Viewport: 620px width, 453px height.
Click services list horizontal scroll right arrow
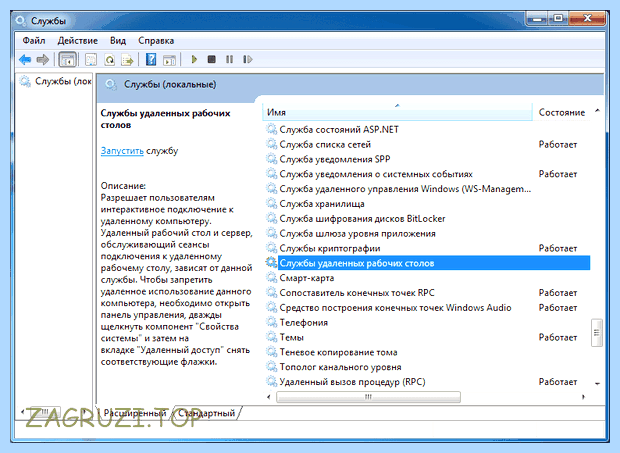(583, 396)
